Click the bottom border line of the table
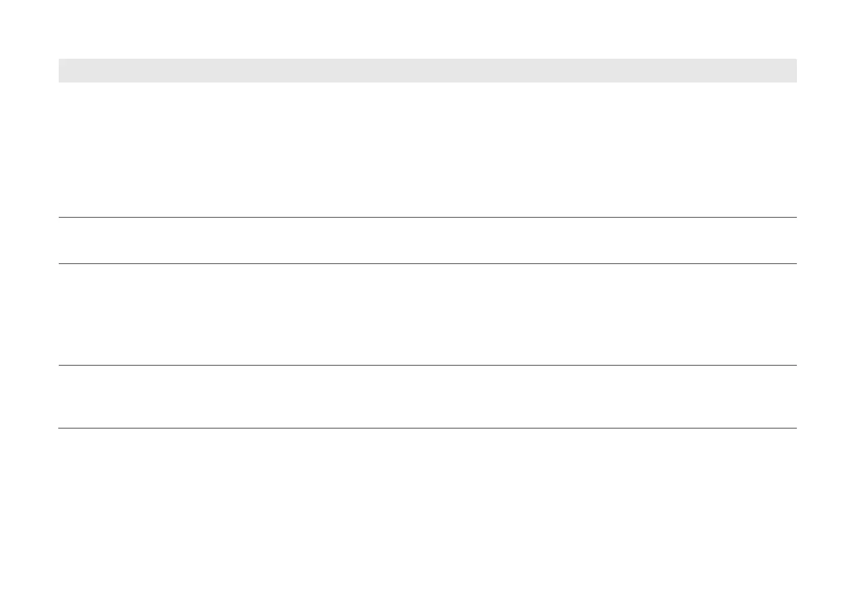The height and width of the screenshot is (614, 868). (427, 428)
